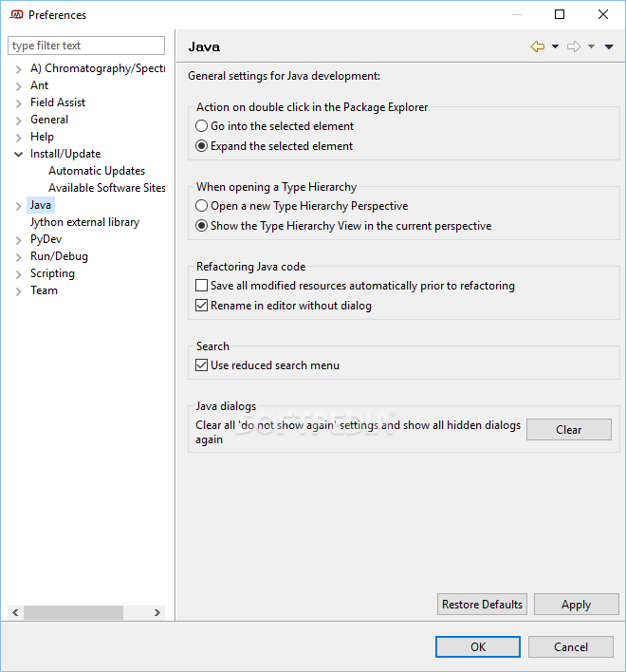Open the back history dropdown arrow
Image resolution: width=626 pixels, height=672 pixels.
tap(555, 47)
